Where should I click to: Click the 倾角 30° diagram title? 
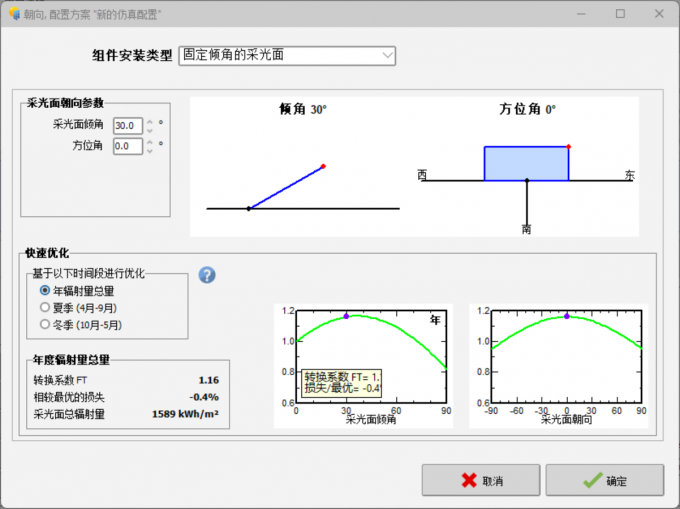click(303, 109)
